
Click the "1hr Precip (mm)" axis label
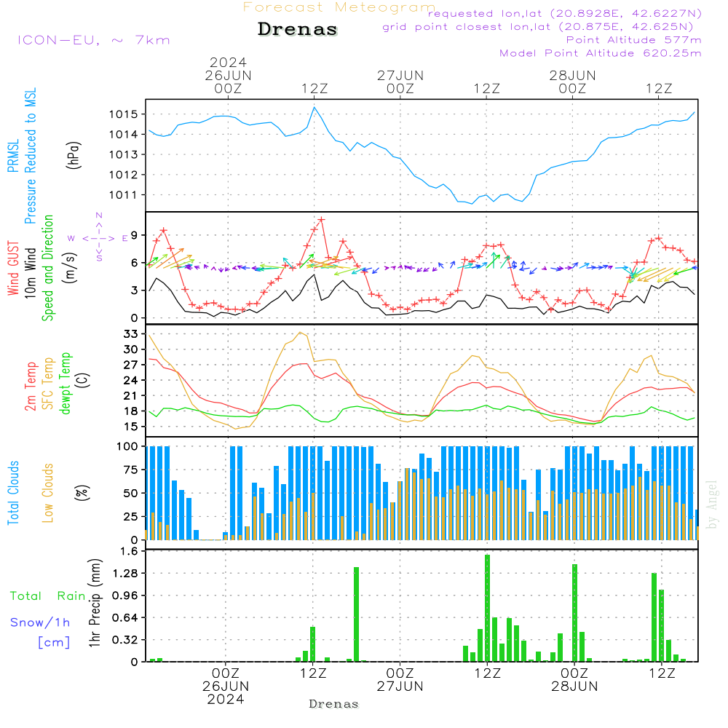point(95,603)
